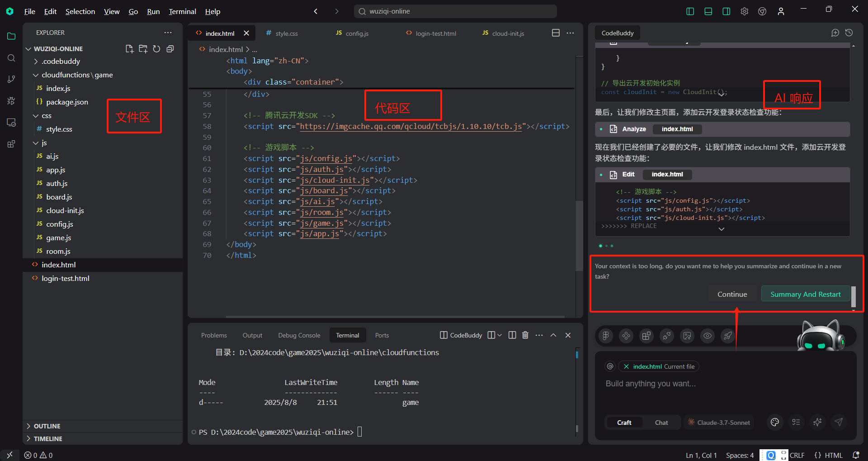Open the Run and Debug view
This screenshot has width=868, height=461.
click(x=11, y=101)
